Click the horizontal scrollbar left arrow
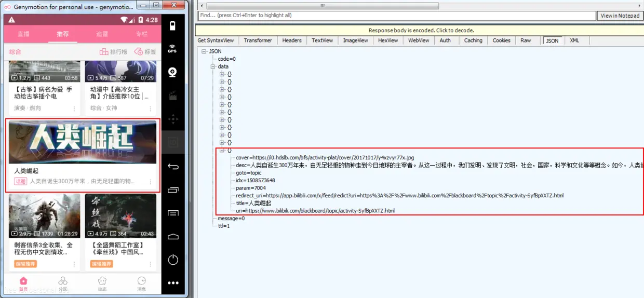The width and height of the screenshot is (644, 298). click(202, 6)
